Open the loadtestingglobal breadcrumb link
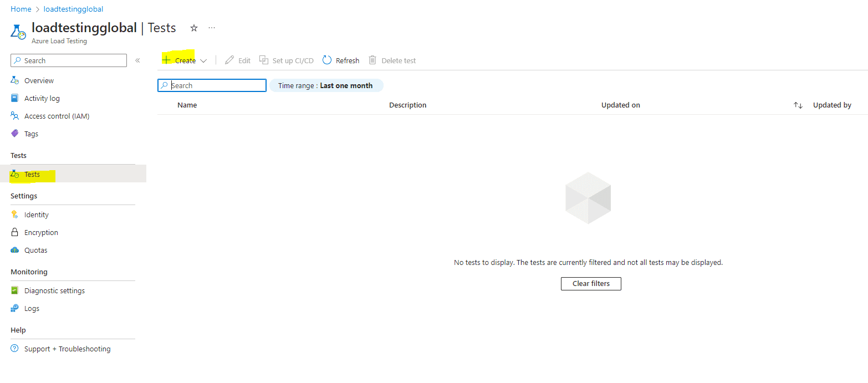This screenshot has width=868, height=383. coord(73,9)
